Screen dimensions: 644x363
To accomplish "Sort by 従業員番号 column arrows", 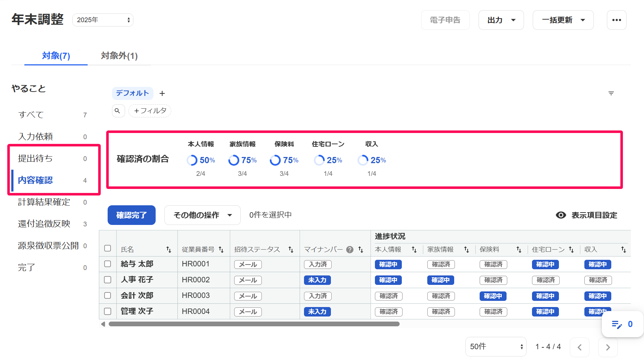I will [x=221, y=250].
